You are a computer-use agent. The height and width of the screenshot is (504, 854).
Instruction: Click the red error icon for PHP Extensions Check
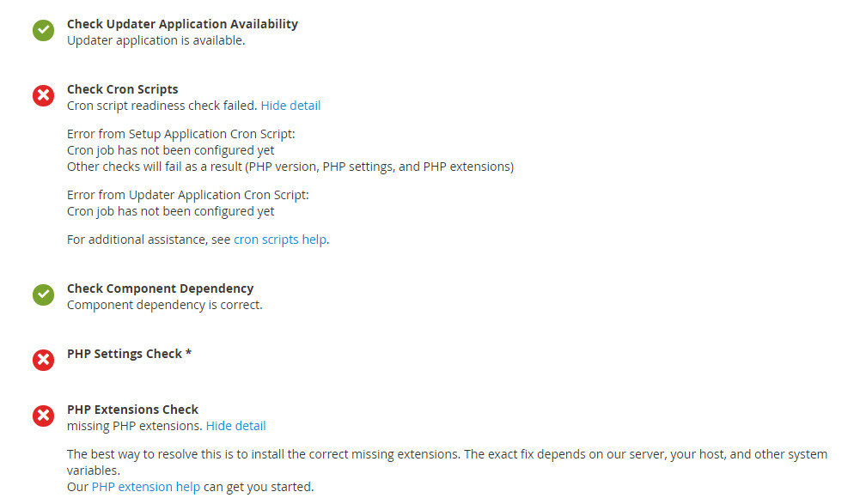[x=43, y=416]
